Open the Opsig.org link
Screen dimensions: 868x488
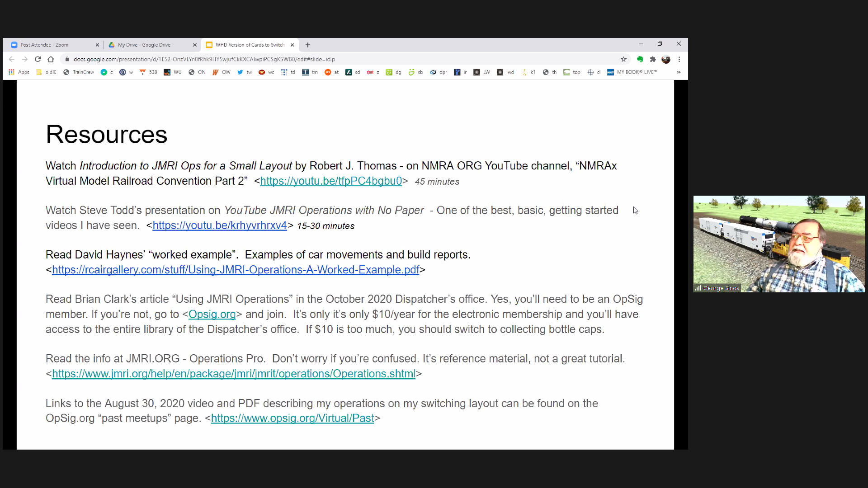pyautogui.click(x=212, y=314)
